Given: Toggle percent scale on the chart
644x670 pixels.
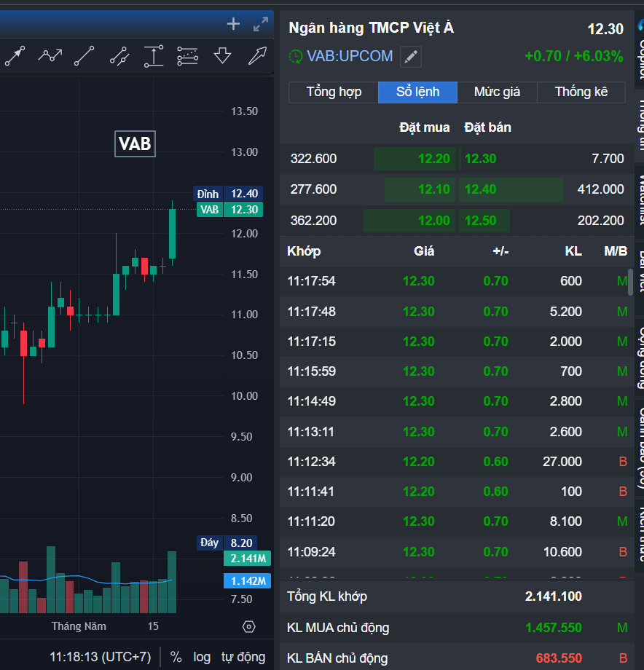Looking at the screenshot, I should point(176,656).
